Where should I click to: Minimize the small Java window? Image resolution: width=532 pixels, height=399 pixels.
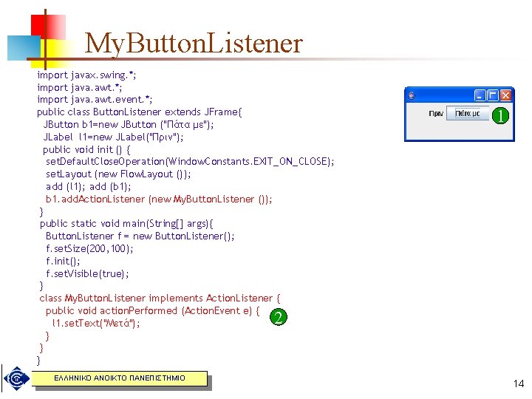pos(480,95)
